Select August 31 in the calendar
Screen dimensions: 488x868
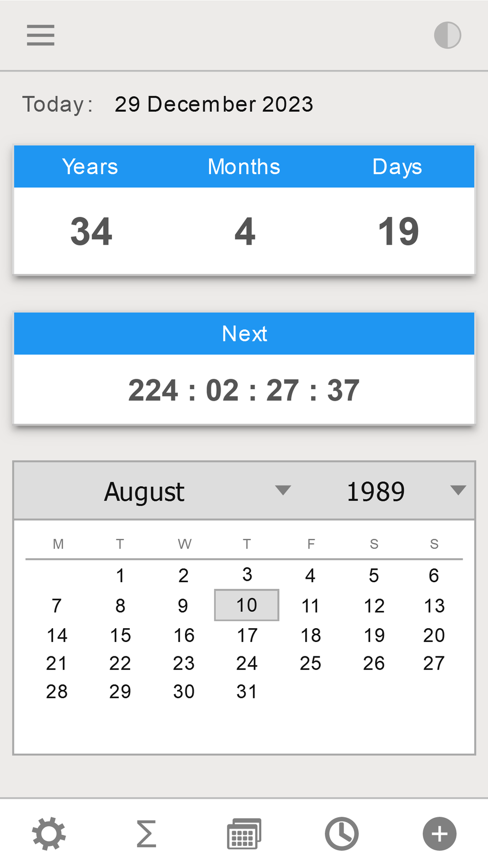pyautogui.click(x=246, y=691)
